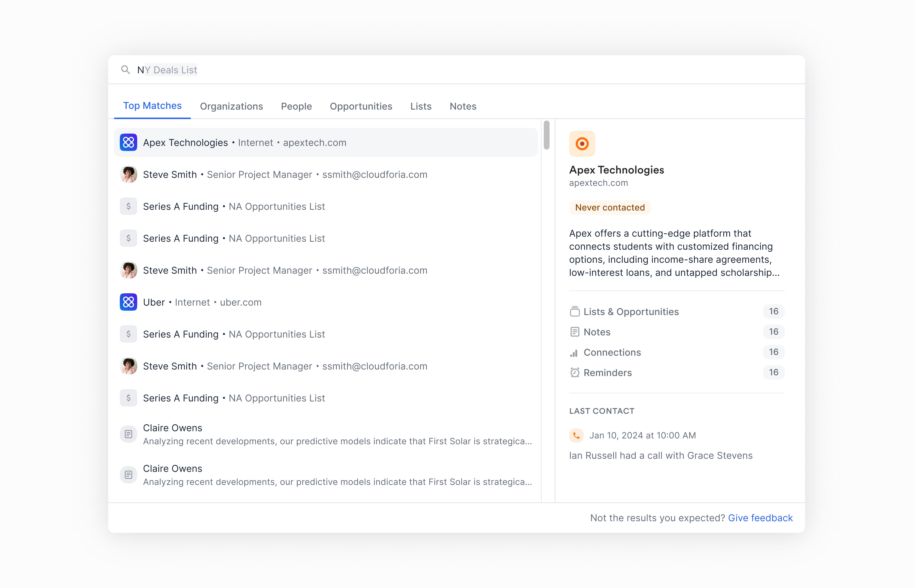Click the Give feedback link
Image resolution: width=914 pixels, height=588 pixels.
tap(760, 518)
